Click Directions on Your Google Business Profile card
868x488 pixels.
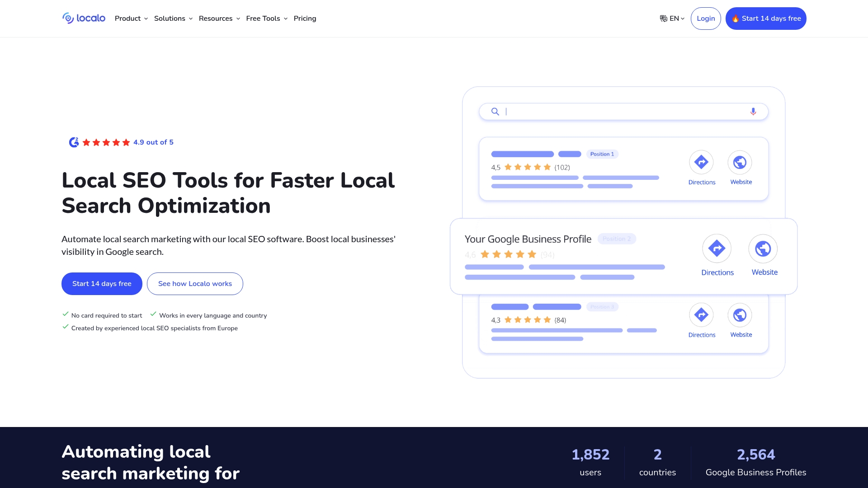coord(717,248)
